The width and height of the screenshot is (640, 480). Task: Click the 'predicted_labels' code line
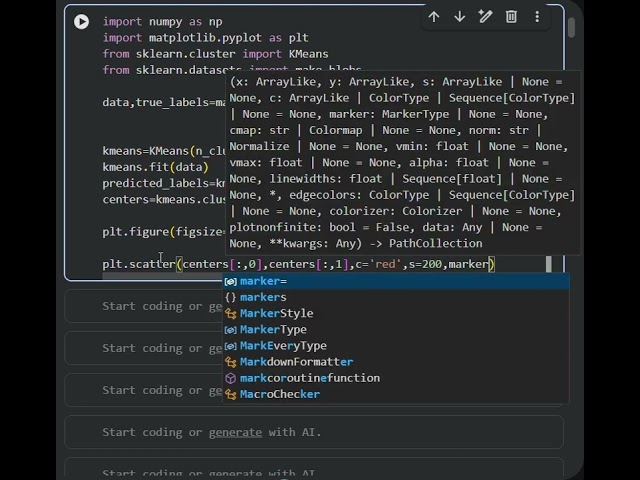[164, 183]
